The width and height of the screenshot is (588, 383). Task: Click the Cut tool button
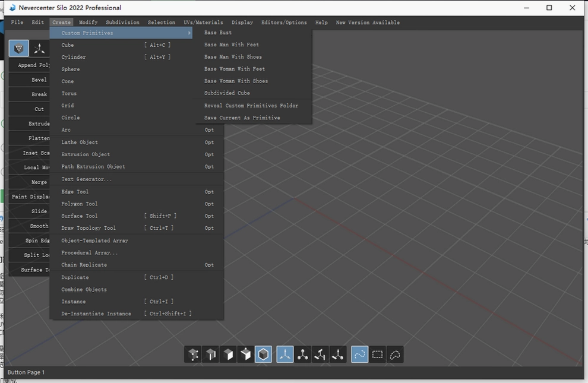(x=29, y=109)
